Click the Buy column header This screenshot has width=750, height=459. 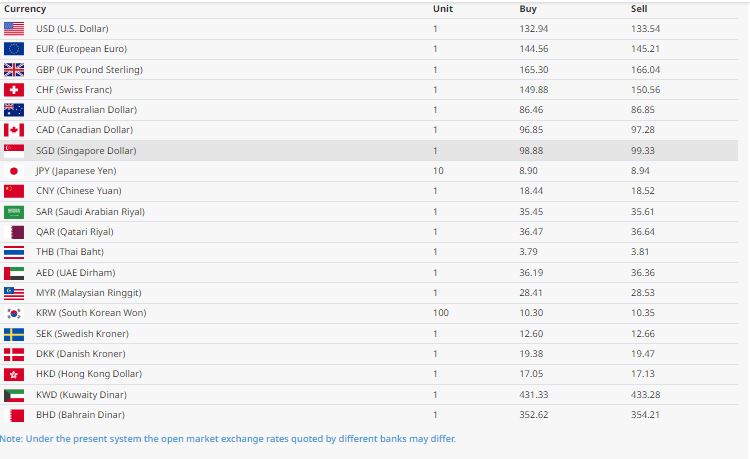[x=528, y=8]
